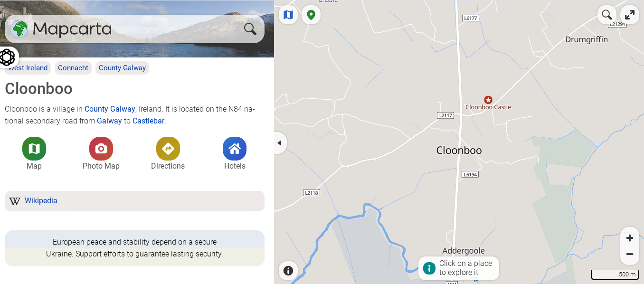Open the map search magnifier
Screen dimensions: 644x284
pos(607,15)
